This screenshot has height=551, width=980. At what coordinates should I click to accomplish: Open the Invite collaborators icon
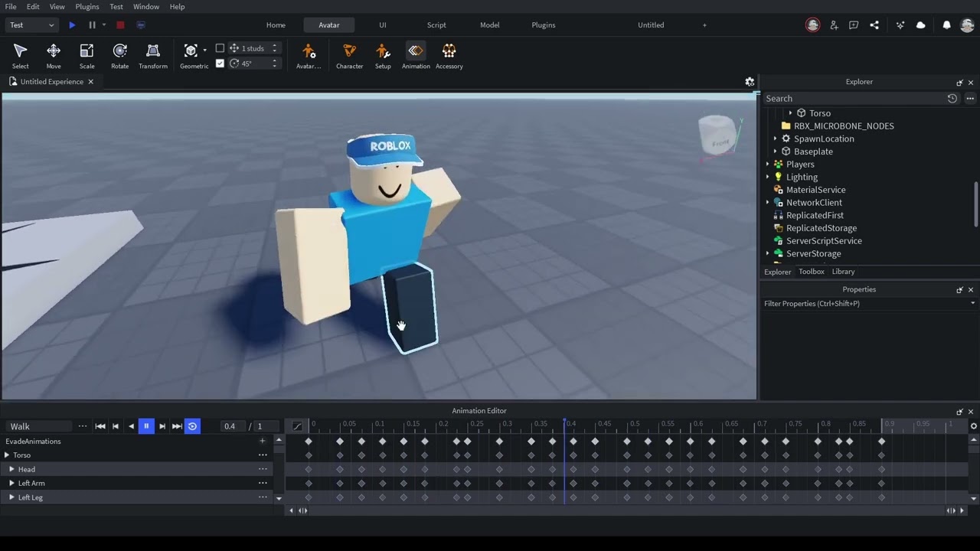[x=834, y=25]
